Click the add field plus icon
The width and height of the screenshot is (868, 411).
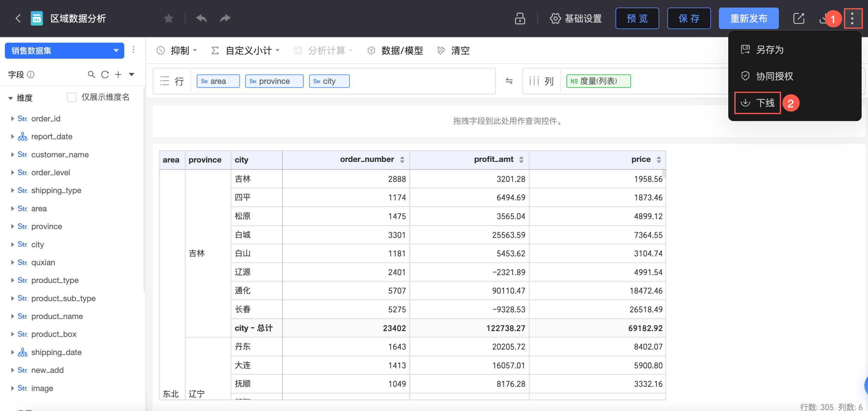click(x=118, y=74)
